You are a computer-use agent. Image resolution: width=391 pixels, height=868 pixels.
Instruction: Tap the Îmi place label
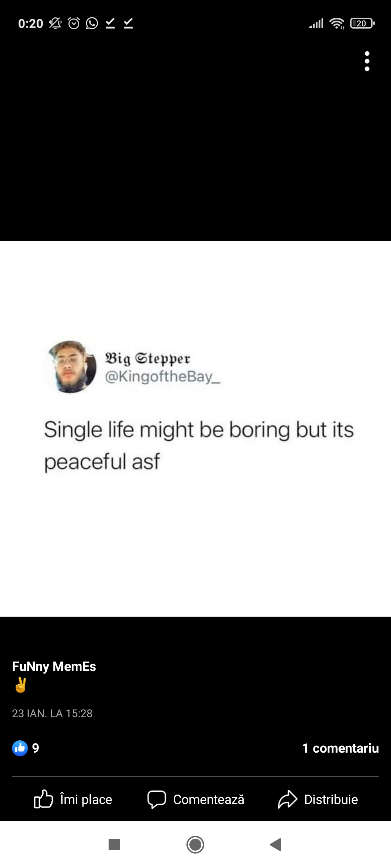(x=86, y=799)
